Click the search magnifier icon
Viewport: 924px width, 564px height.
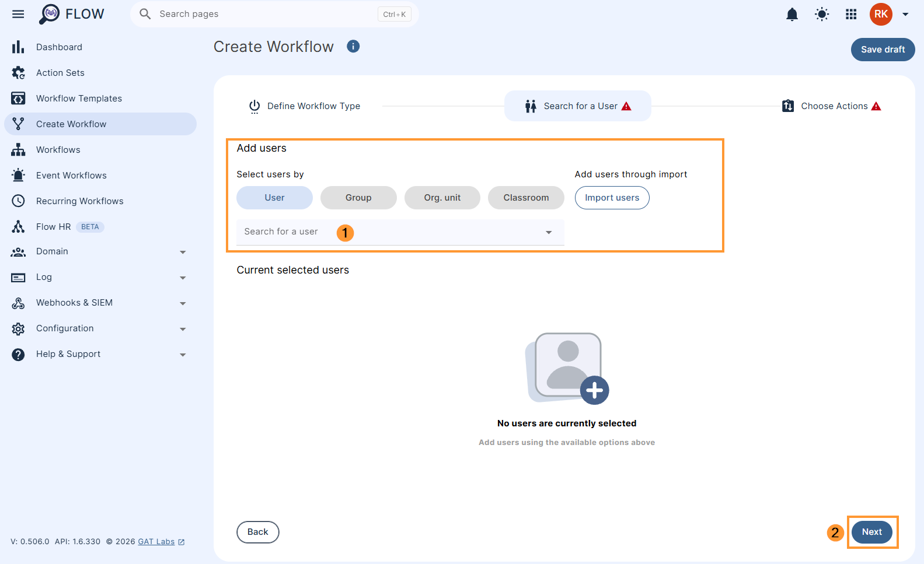click(145, 14)
